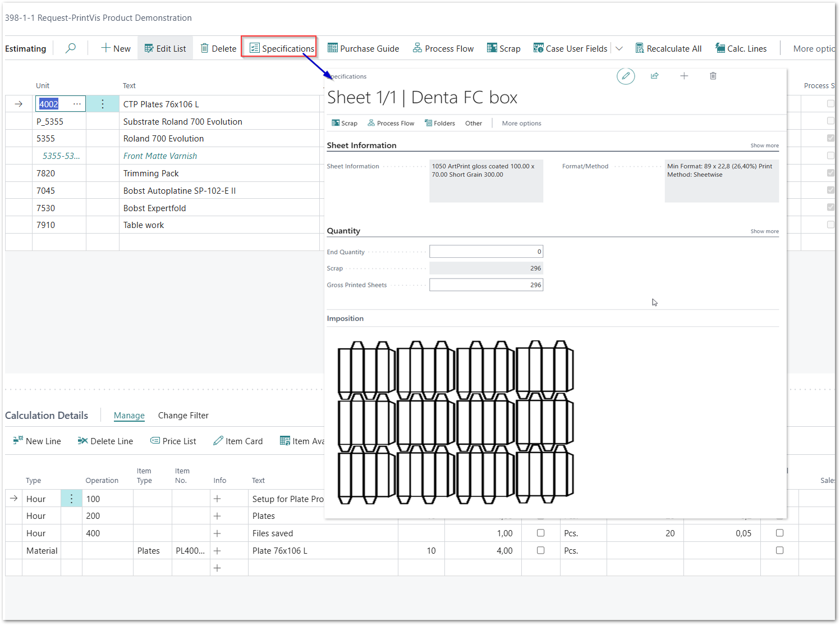Click the share icon in Specifications panel

pyautogui.click(x=654, y=76)
